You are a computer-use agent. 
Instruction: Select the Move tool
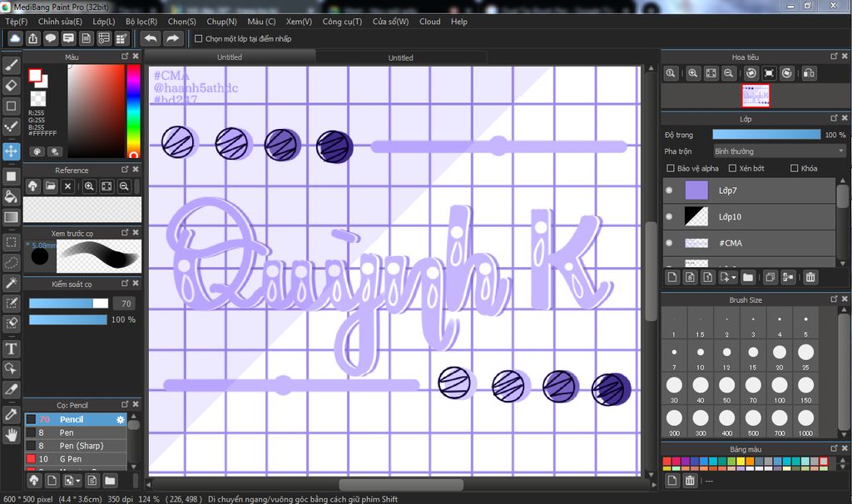click(11, 151)
